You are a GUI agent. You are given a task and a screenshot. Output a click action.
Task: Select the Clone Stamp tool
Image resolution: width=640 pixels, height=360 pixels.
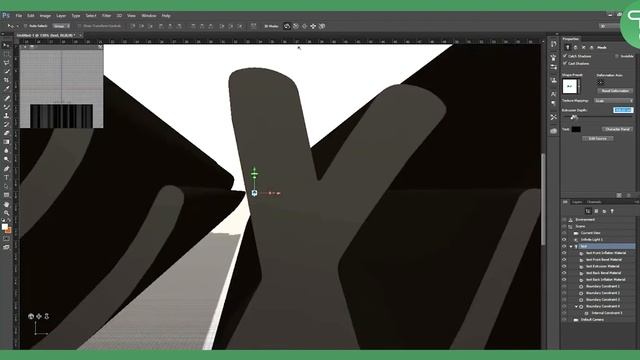pyautogui.click(x=6, y=116)
